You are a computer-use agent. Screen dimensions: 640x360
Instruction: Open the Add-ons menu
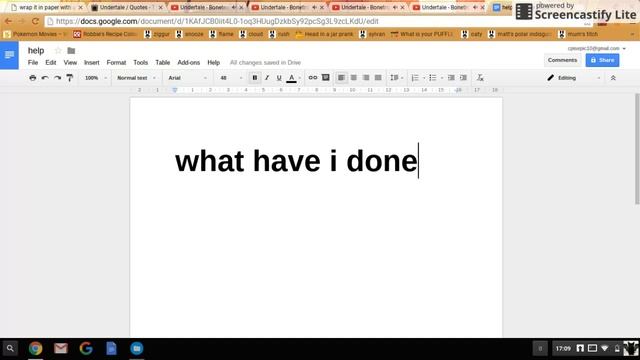(x=189, y=62)
